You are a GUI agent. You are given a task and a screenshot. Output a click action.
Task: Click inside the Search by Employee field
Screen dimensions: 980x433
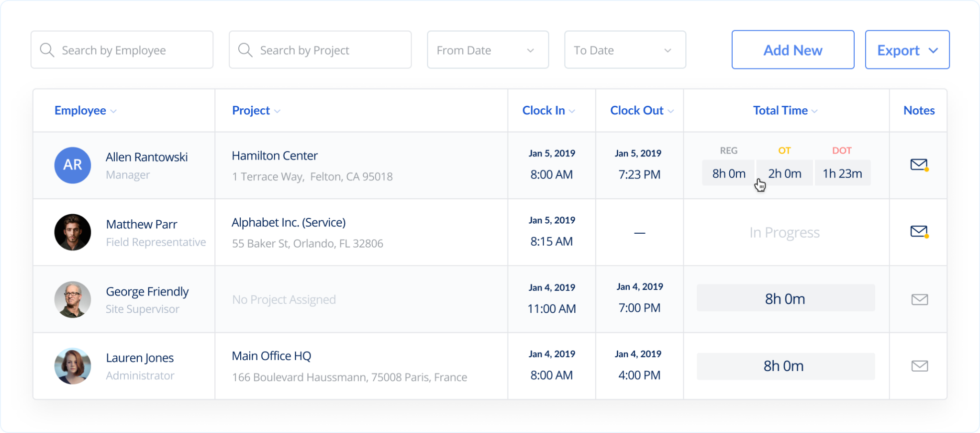click(120, 49)
